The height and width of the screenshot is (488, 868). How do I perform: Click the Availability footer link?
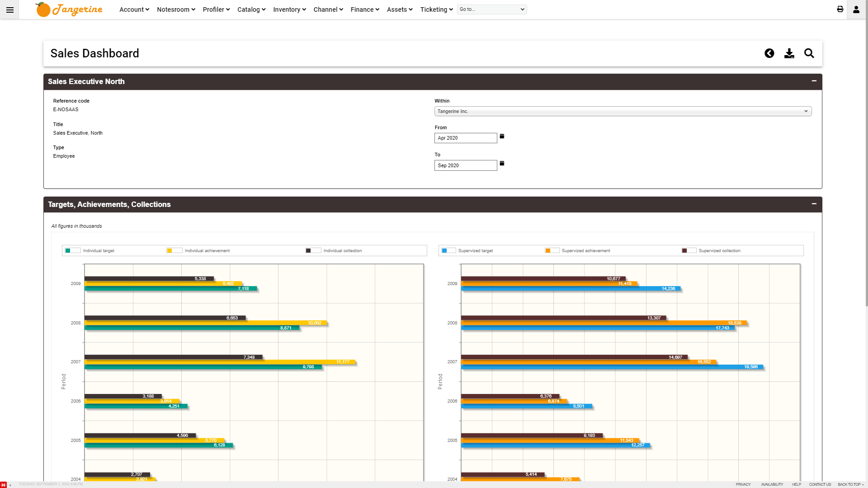pos(772,484)
